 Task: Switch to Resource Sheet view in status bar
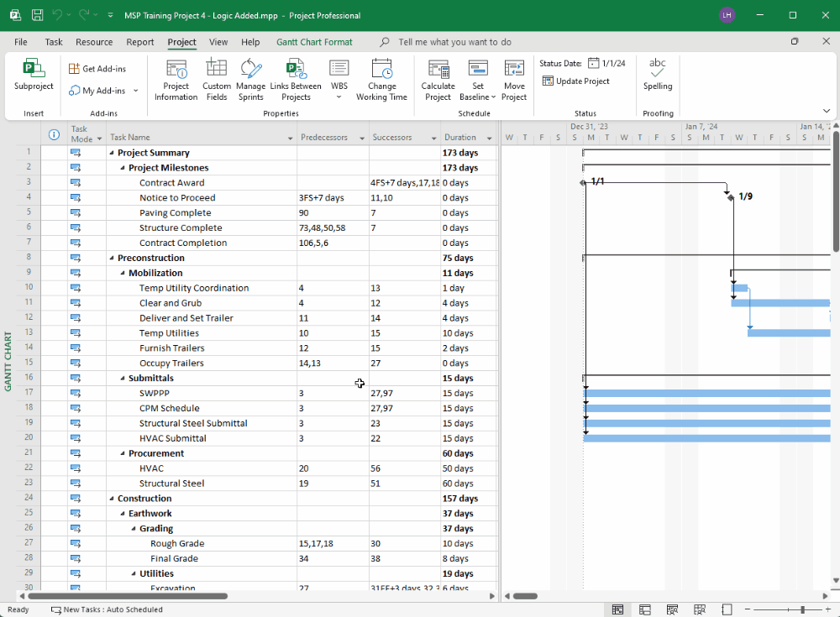tap(700, 609)
